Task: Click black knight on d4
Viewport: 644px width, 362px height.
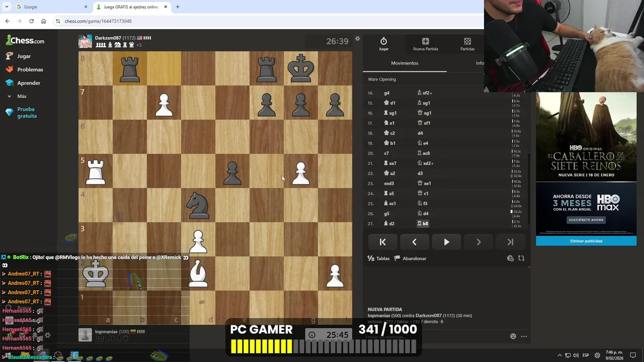Action: point(198,205)
